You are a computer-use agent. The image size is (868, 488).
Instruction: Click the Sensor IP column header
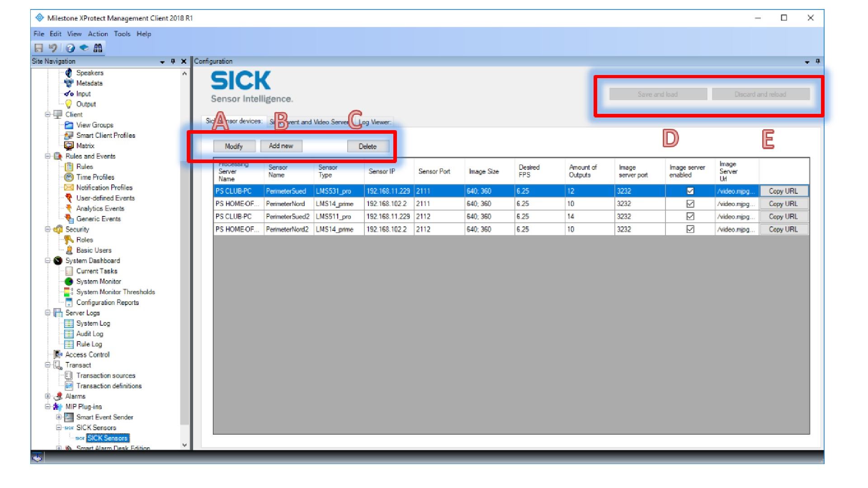(x=389, y=171)
